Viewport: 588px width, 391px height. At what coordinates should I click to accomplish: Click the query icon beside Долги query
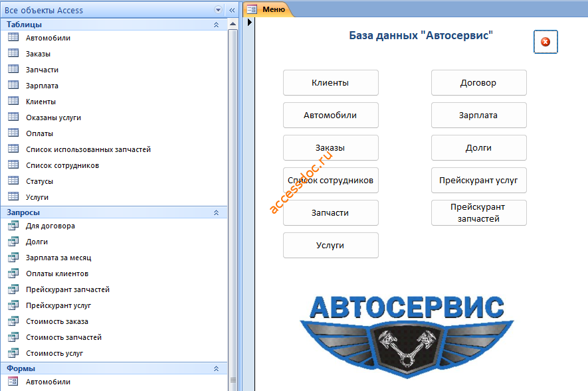click(x=13, y=242)
